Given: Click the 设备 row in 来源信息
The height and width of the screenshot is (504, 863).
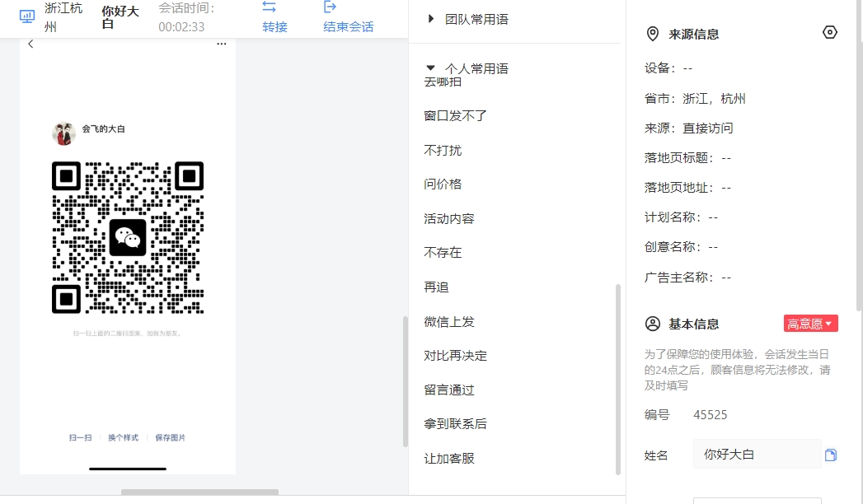Looking at the screenshot, I should (x=668, y=68).
